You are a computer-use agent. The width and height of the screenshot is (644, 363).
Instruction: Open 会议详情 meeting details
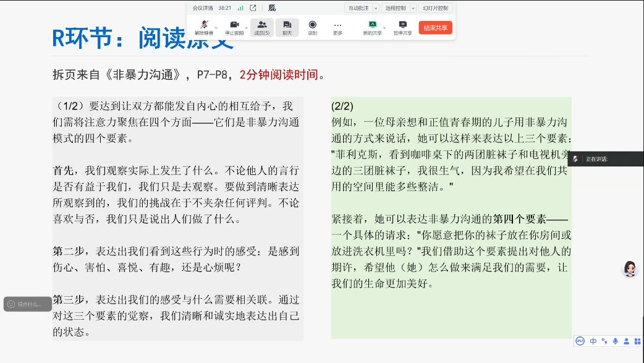pos(203,8)
